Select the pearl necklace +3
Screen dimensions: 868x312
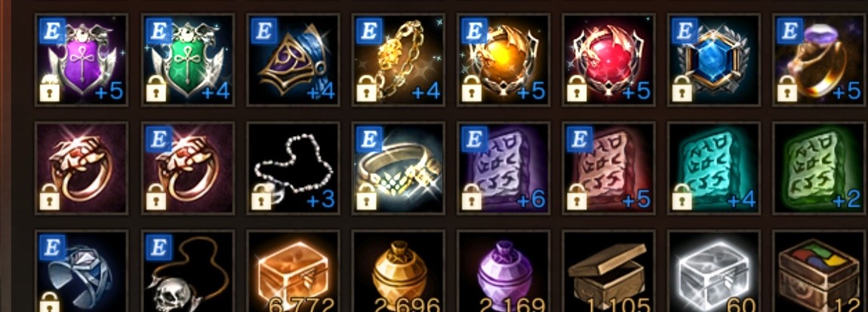pos(293,168)
